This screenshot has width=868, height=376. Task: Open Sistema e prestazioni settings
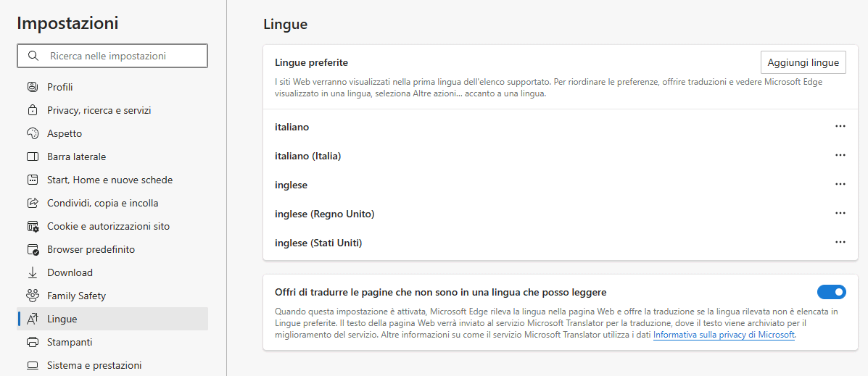pos(94,365)
